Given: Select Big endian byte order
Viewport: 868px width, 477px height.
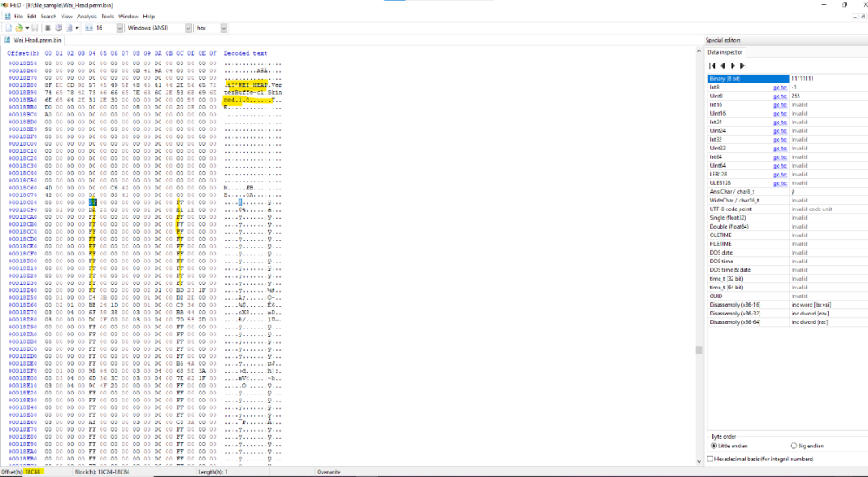Looking at the screenshot, I should (x=807, y=446).
